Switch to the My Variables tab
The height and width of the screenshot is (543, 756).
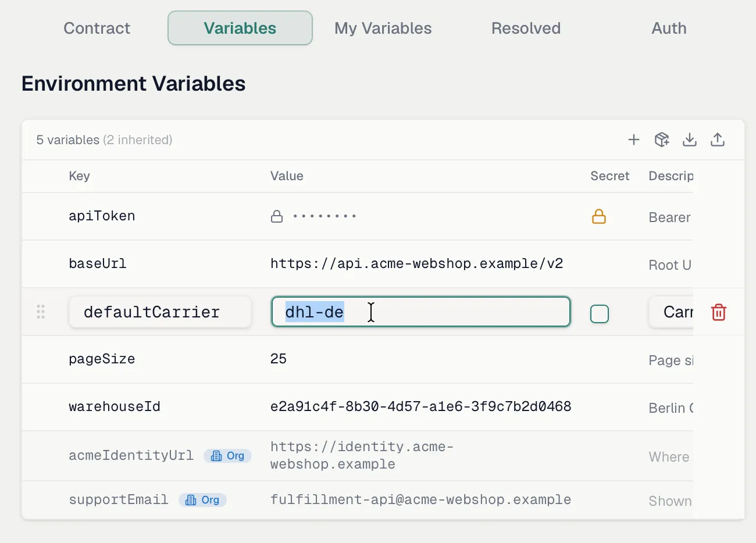[383, 28]
